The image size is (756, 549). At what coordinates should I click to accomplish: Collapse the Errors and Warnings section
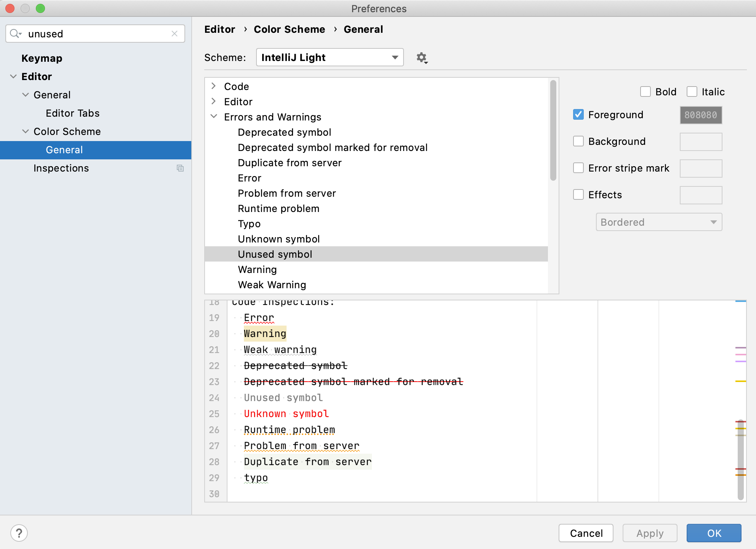pyautogui.click(x=214, y=117)
